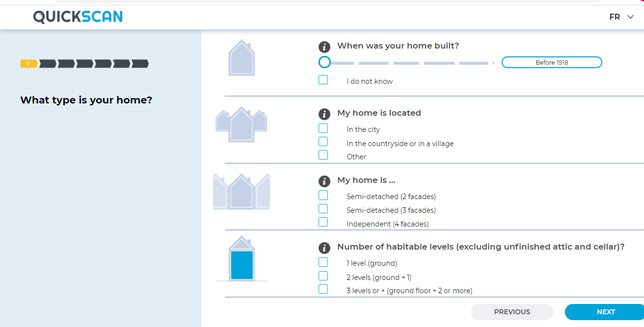Screen dimensions: 644x327
Task: Click the QUICKSCAN logo
Action: point(78,17)
